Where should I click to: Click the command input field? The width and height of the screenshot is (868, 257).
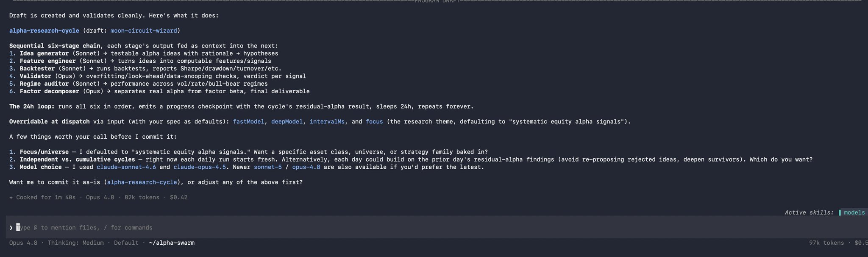[437, 228]
